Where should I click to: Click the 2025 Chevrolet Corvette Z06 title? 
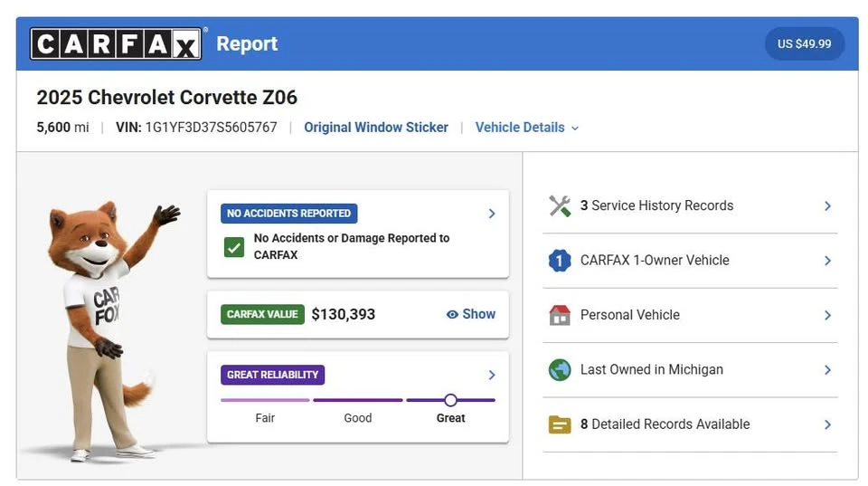pos(167,98)
